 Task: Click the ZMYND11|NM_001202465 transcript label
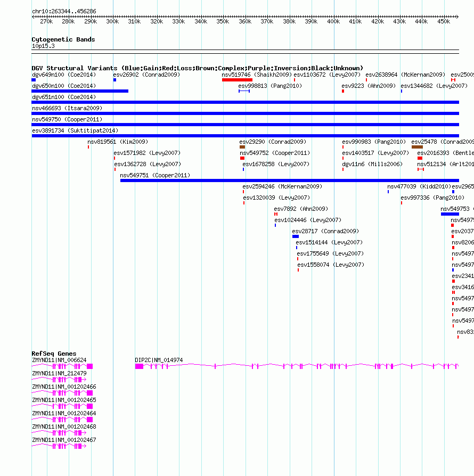point(64,400)
